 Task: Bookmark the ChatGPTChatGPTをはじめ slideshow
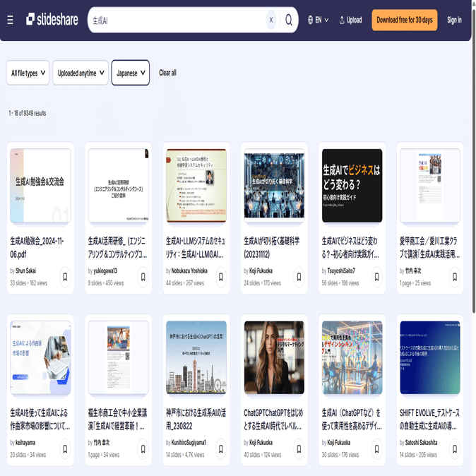(x=299, y=448)
